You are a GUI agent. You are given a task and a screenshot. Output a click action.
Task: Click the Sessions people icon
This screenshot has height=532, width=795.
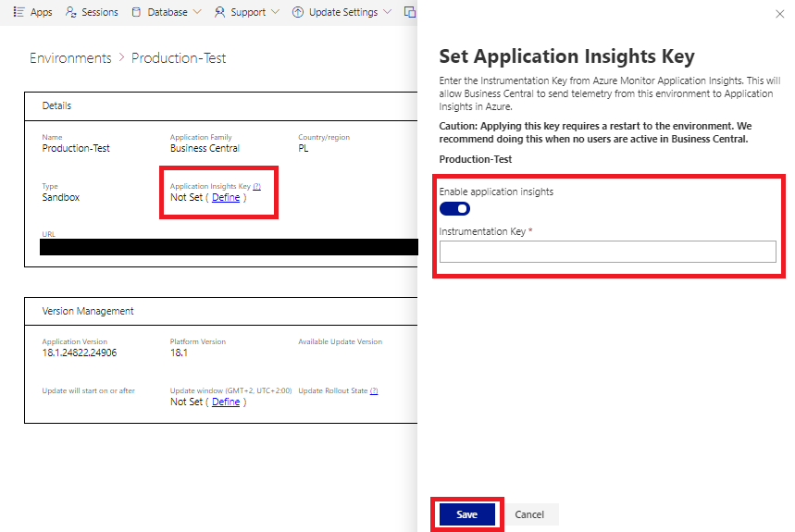pyautogui.click(x=70, y=12)
